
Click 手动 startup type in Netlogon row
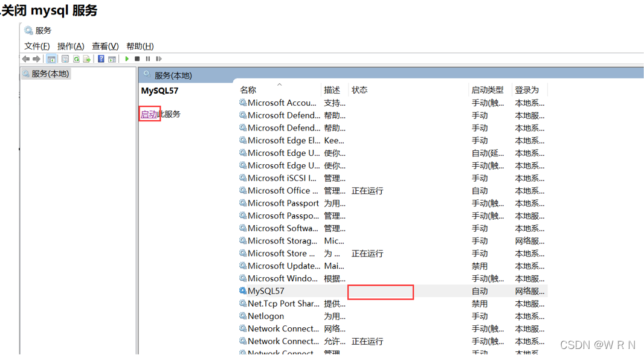(480, 316)
